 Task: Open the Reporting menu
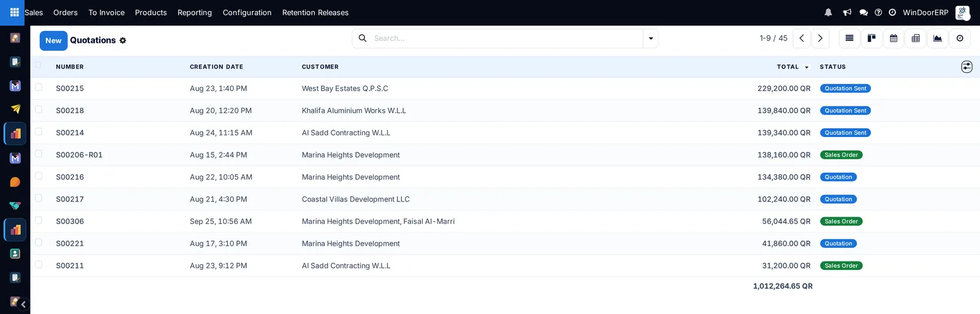(195, 12)
